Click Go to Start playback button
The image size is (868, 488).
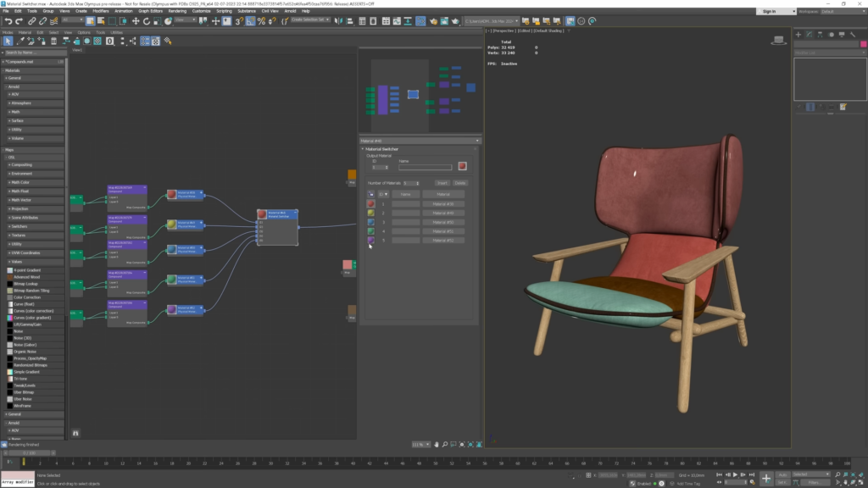tap(719, 474)
